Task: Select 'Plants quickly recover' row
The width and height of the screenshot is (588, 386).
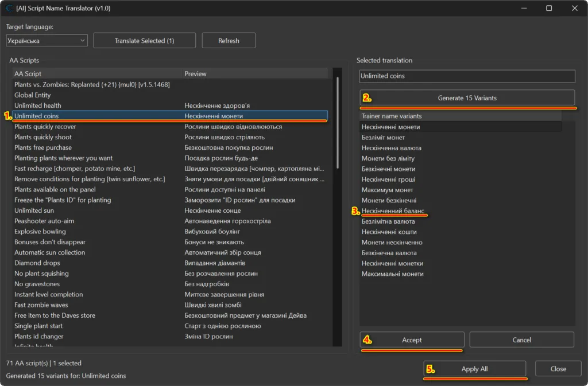Action: (170, 127)
